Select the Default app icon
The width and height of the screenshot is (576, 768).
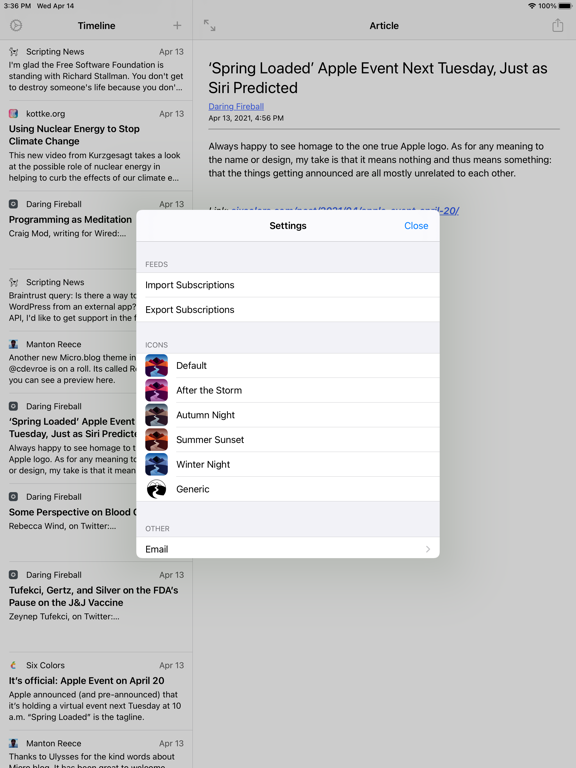click(156, 365)
